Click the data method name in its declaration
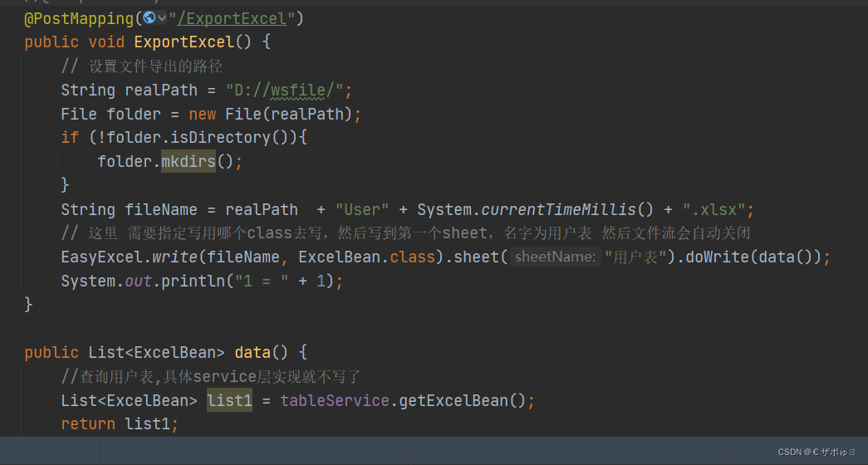 pos(253,352)
